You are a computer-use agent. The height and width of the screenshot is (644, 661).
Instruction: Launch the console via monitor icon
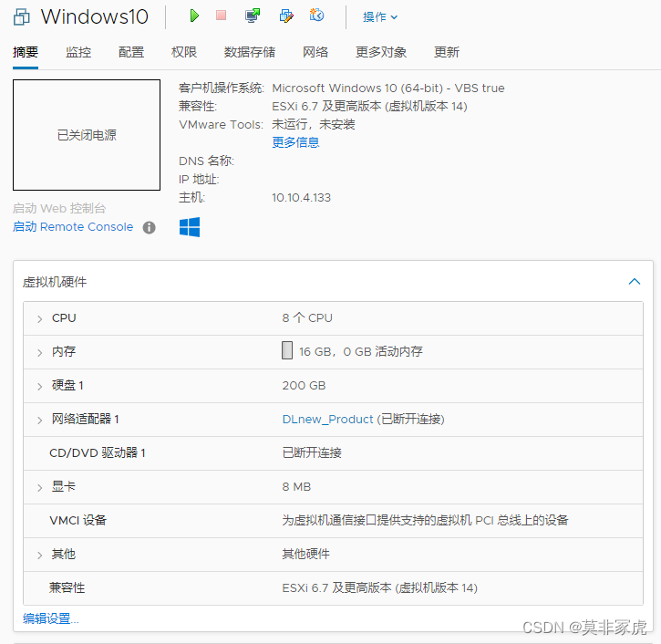253,16
